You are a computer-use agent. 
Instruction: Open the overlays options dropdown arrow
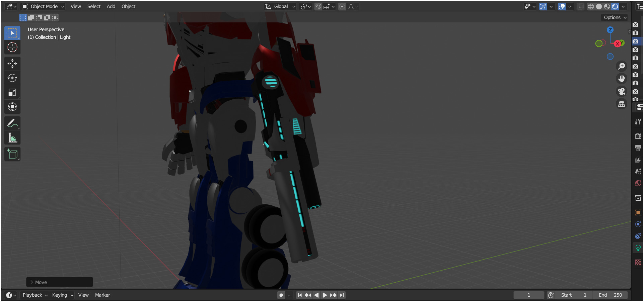(x=570, y=6)
